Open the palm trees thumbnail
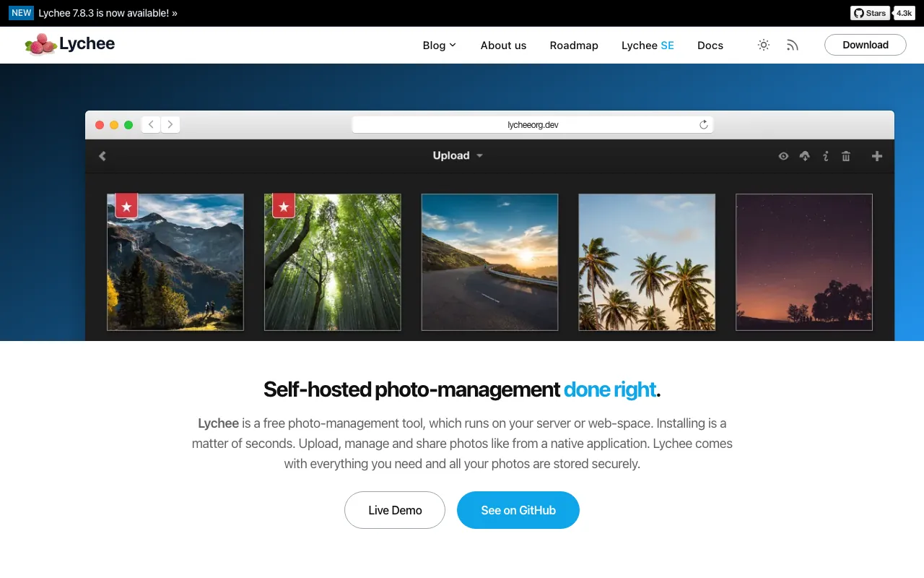This screenshot has width=924, height=578. [648, 262]
